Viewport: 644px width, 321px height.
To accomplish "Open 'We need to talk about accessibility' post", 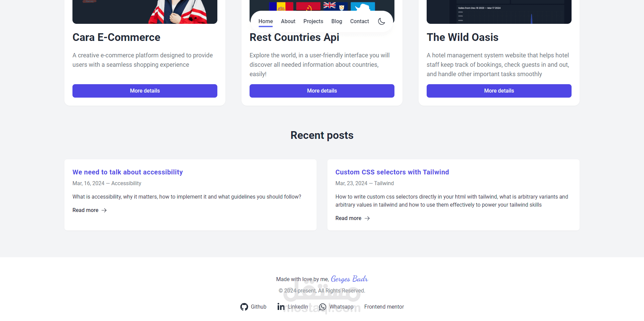I will pos(127,172).
